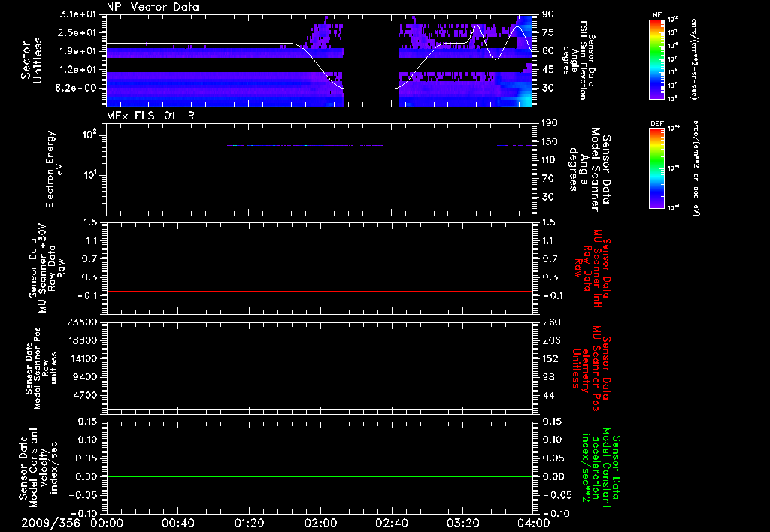Click the "2009/356" date label
Image resolution: width=770 pixels, height=532 pixels.
click(50, 523)
